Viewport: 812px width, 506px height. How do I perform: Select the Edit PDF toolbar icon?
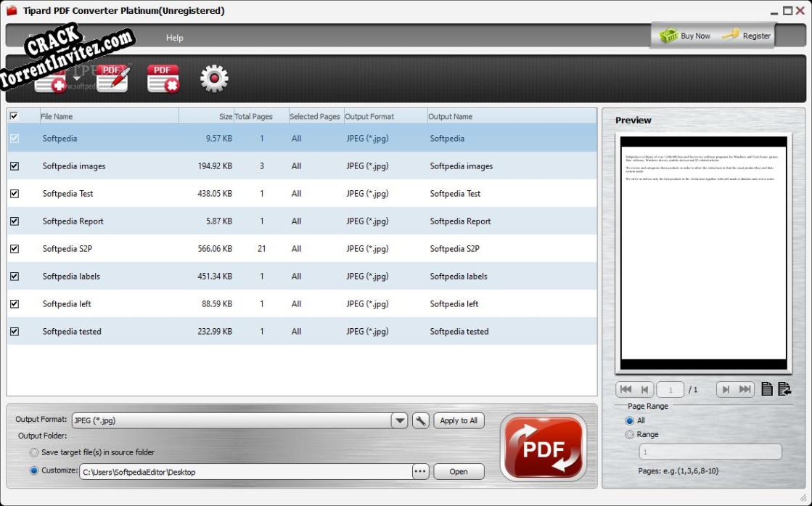tap(112, 80)
